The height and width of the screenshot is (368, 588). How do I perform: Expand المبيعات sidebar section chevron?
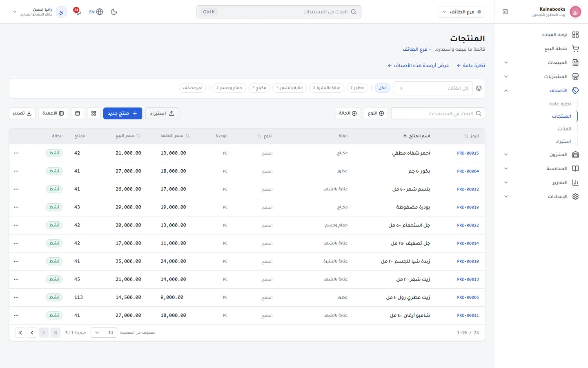tap(506, 63)
